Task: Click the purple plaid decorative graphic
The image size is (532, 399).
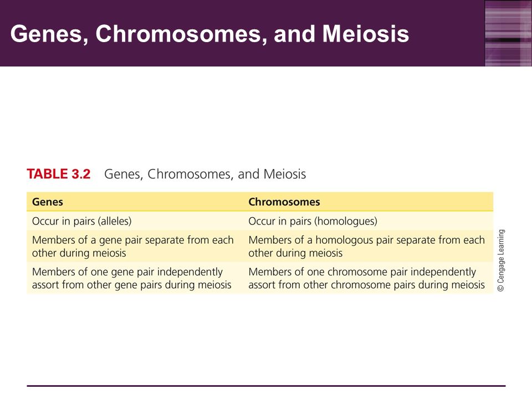Action: point(508,33)
